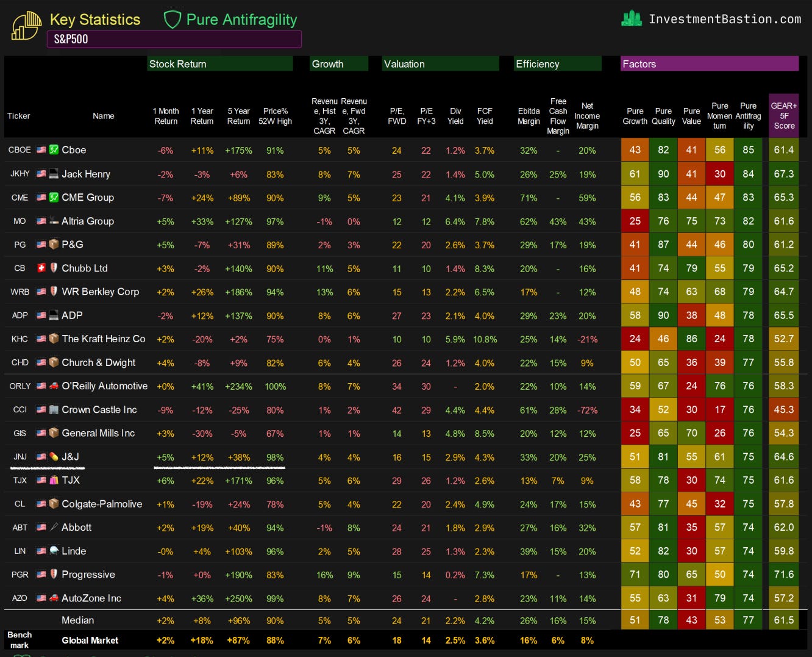812x657 pixels.
Task: Click the 6.4% Div Yield for Altria Group
Action: [x=455, y=221]
